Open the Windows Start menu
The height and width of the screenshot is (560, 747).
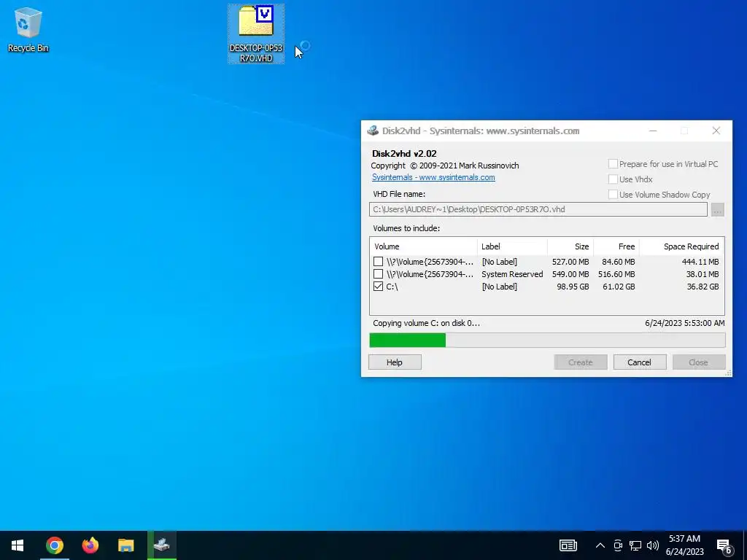coord(18,545)
